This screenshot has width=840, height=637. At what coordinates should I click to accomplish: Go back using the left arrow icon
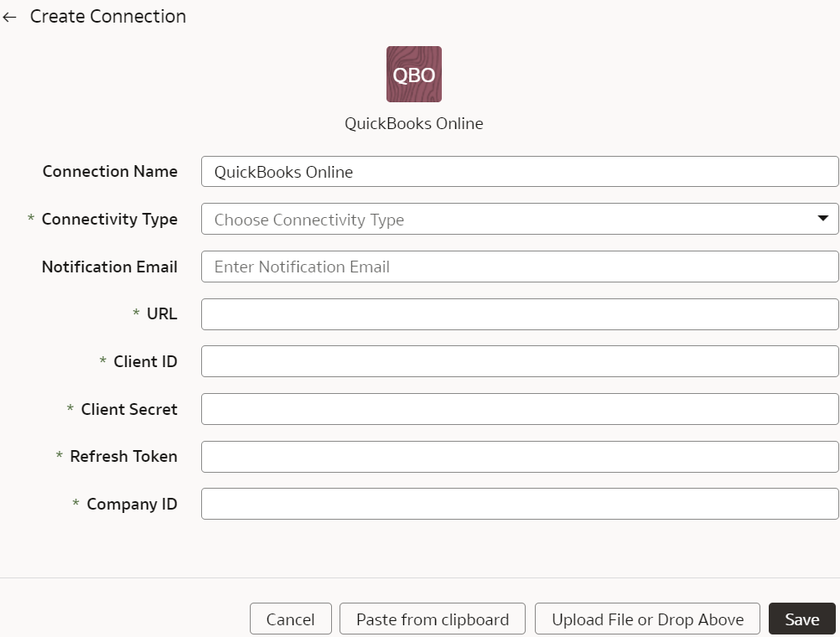pos(10,17)
